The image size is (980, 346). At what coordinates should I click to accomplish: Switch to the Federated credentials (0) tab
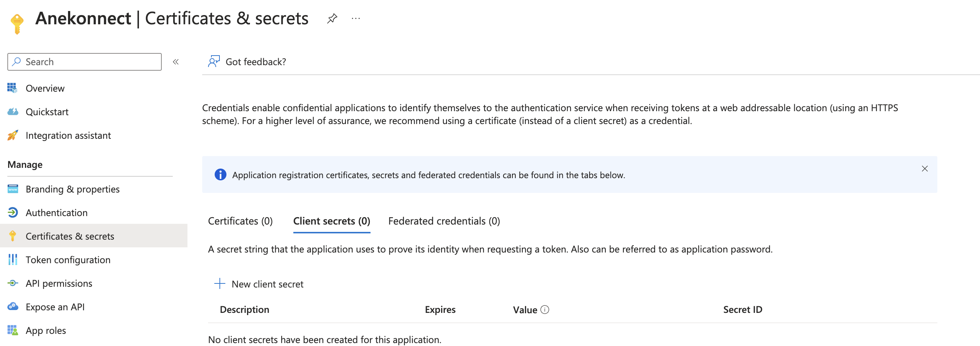tap(444, 221)
